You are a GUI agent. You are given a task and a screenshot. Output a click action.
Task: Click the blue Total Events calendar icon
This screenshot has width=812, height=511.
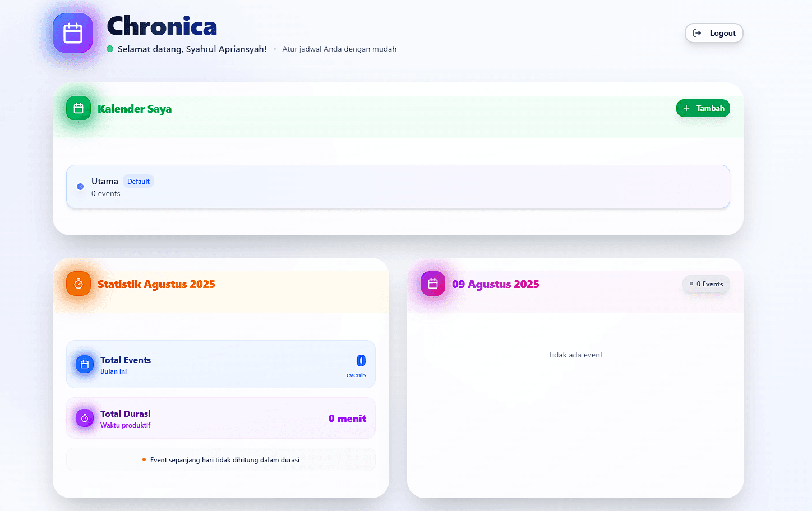(85, 364)
